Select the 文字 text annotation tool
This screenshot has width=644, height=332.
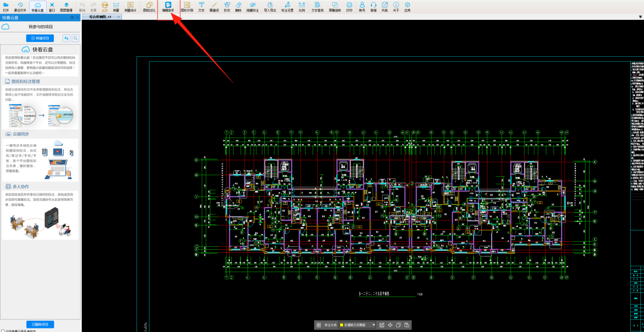[201, 7]
